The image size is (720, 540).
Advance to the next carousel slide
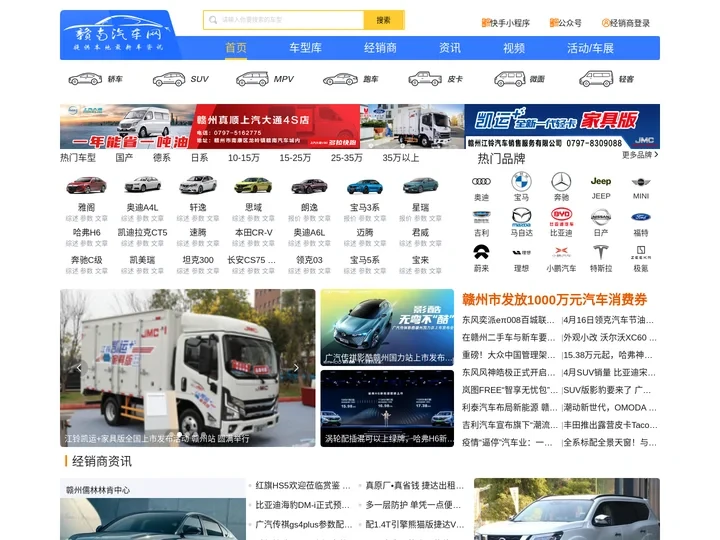click(296, 367)
